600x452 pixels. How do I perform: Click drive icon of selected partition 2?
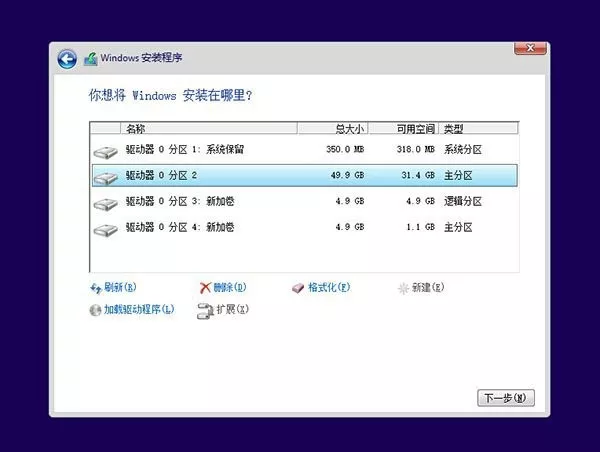coord(106,178)
